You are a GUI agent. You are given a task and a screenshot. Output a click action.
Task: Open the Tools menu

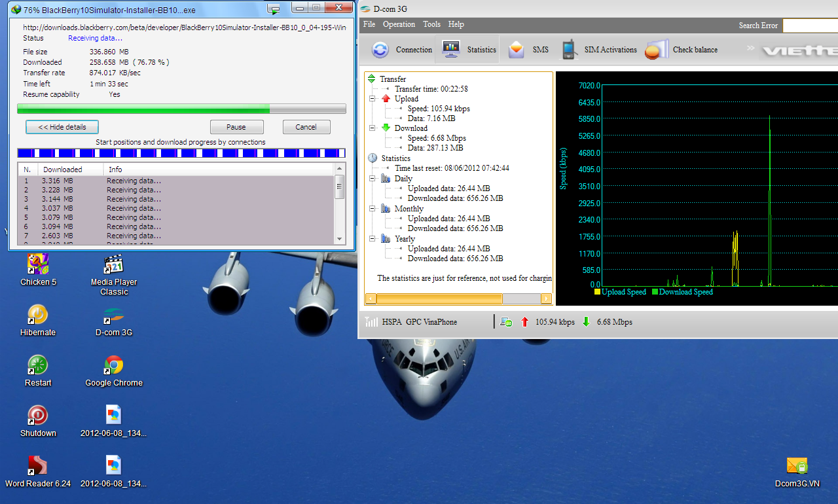[x=431, y=24]
